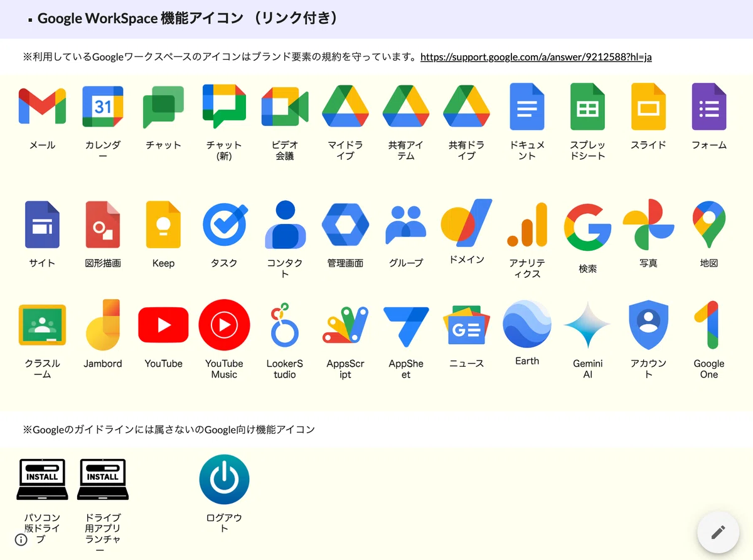The height and width of the screenshot is (560, 753).
Task: Open the ドメイン Domains icon
Action: pos(466,223)
